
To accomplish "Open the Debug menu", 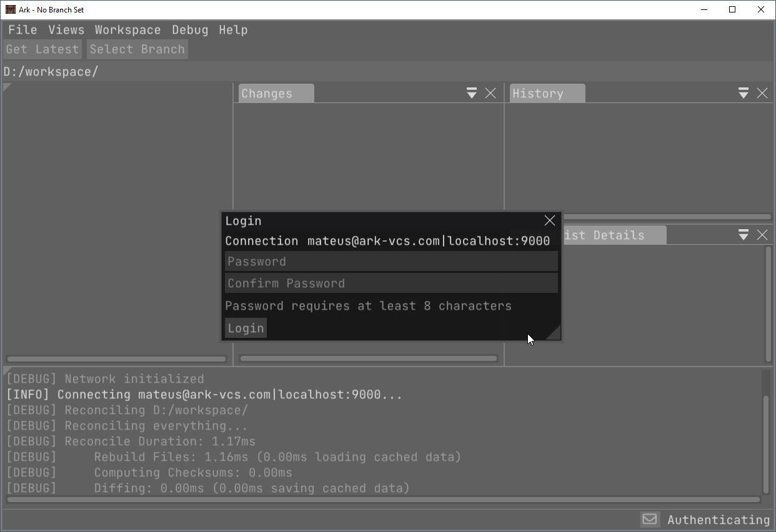I will coord(190,30).
